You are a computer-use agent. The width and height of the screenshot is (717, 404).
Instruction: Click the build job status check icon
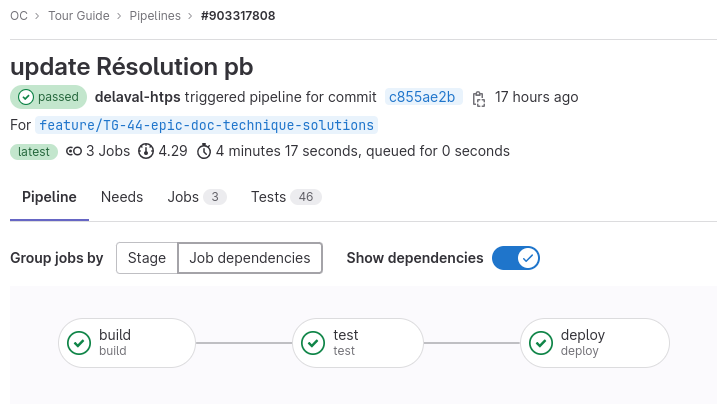tap(79, 343)
